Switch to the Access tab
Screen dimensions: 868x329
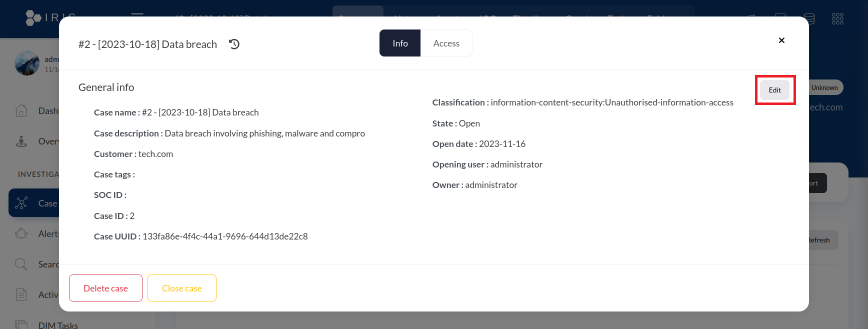coord(446,43)
